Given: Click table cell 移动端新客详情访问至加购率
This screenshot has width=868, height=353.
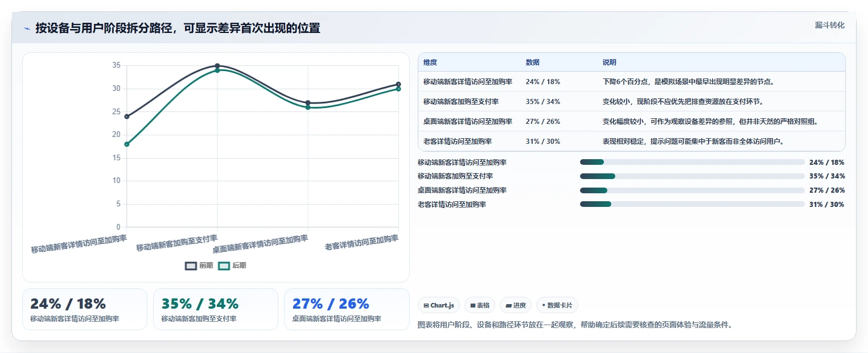Looking at the screenshot, I should click(468, 82).
